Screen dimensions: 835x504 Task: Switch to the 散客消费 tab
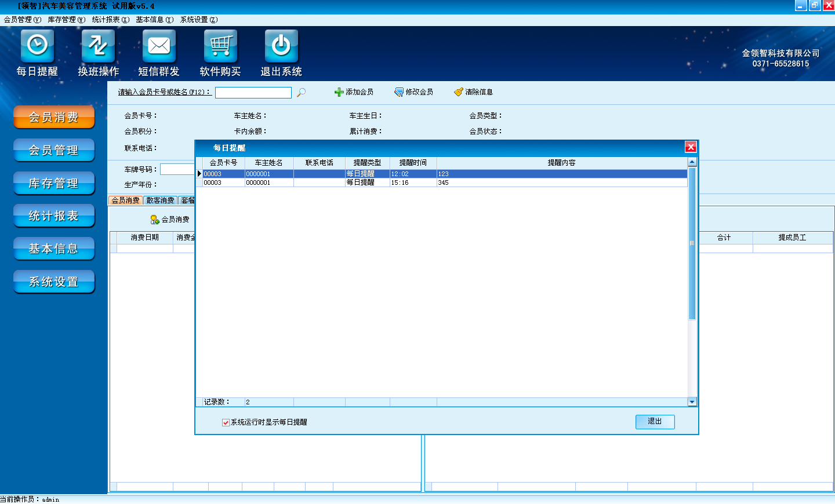(160, 200)
